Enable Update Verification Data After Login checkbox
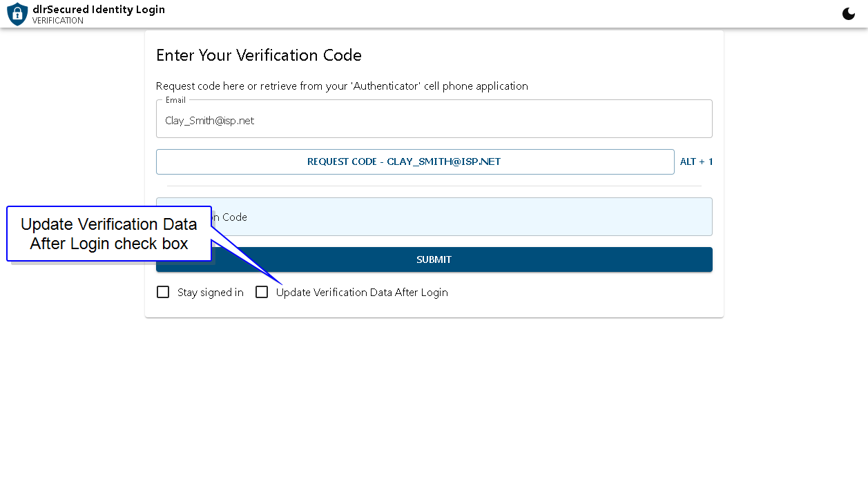This screenshot has width=868, height=481. pyautogui.click(x=262, y=292)
